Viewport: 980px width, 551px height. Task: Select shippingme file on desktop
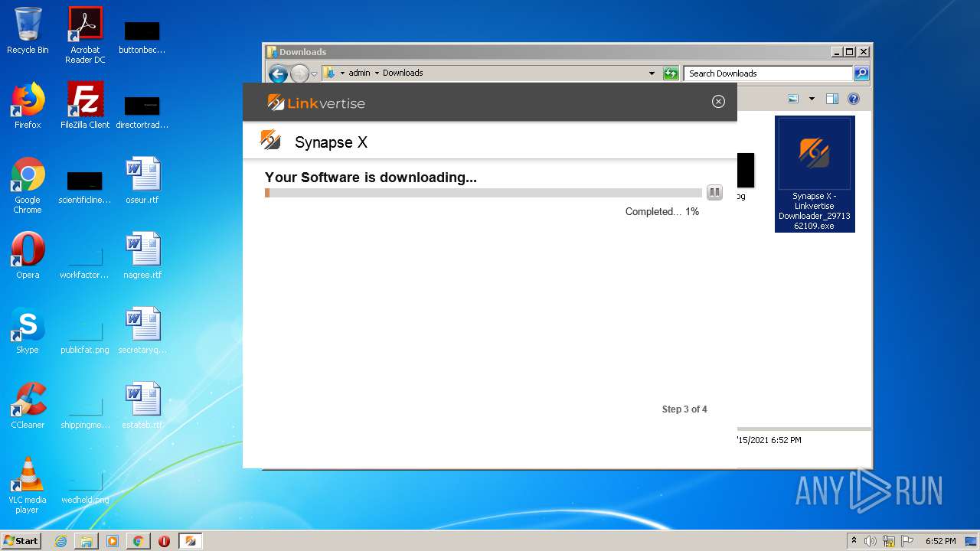85,412
